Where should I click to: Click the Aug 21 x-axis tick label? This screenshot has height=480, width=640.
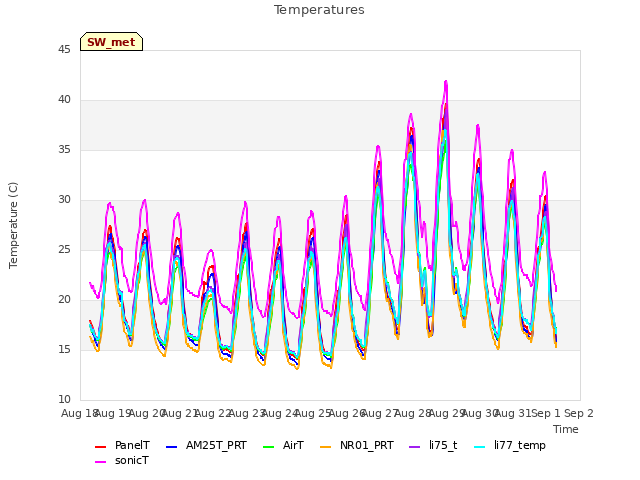click(180, 413)
